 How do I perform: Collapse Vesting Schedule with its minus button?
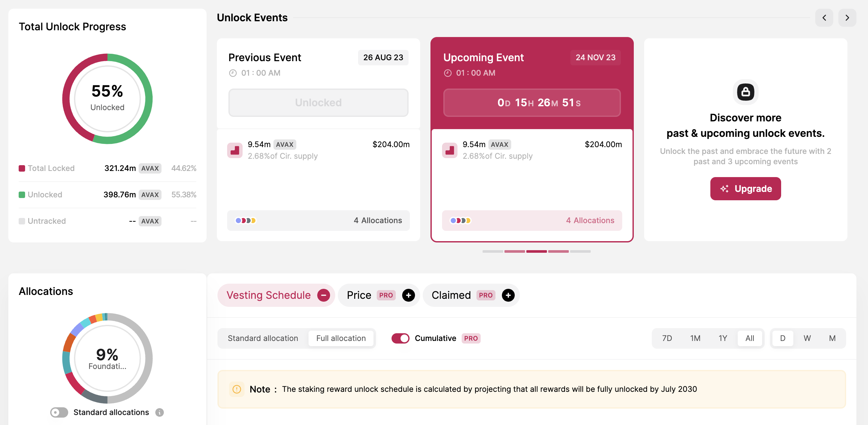[324, 295]
